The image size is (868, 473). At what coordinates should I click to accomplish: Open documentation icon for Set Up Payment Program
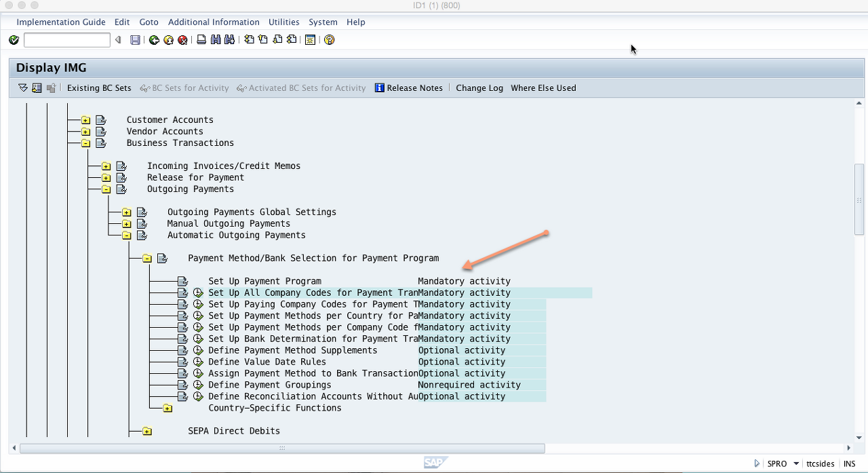(x=182, y=281)
